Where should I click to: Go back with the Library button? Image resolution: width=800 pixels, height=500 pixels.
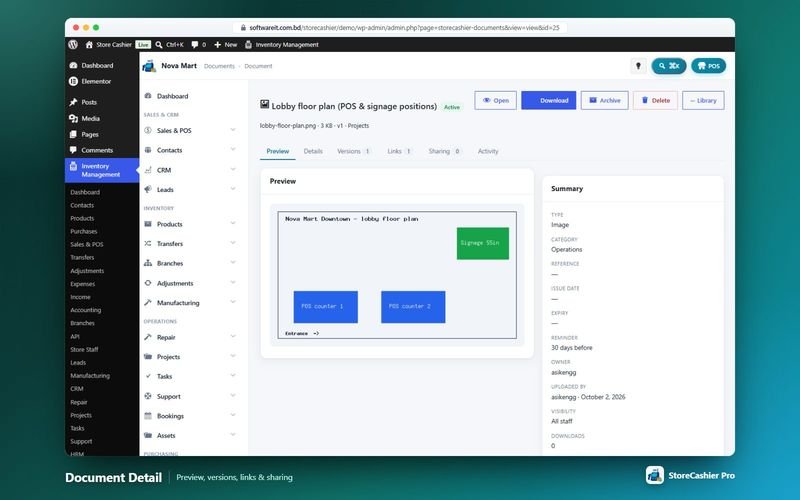point(703,101)
